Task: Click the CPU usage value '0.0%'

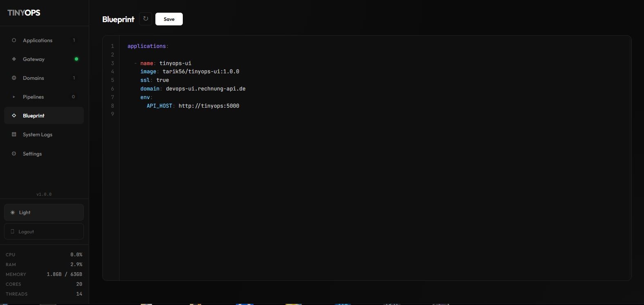Action: [76, 255]
